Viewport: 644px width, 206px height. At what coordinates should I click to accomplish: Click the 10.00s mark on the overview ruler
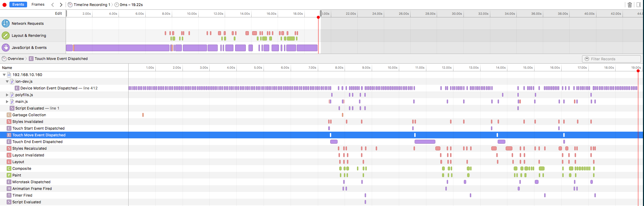coord(192,14)
